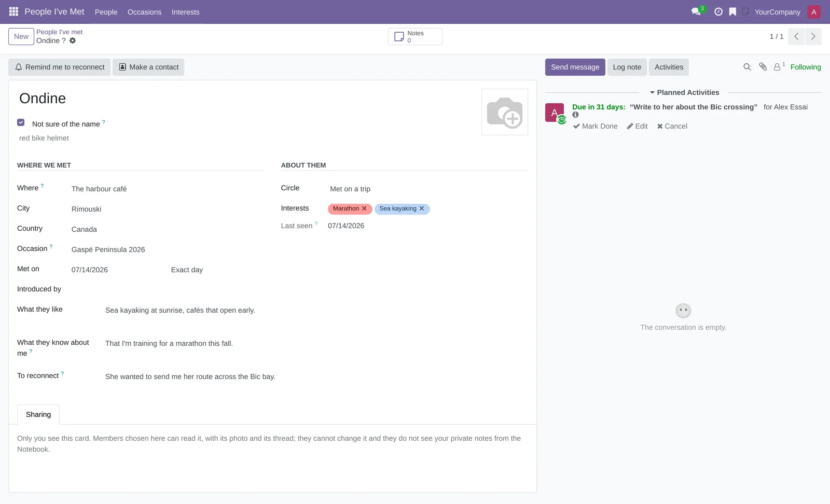Click the photo upload placeholder
Image resolution: width=830 pixels, height=504 pixels.
pos(505,112)
